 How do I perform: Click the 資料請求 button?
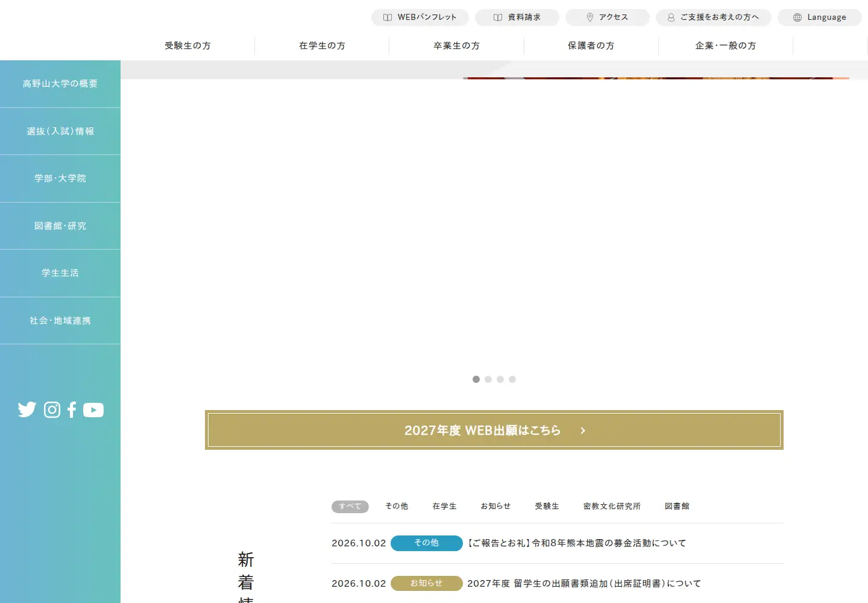point(517,17)
